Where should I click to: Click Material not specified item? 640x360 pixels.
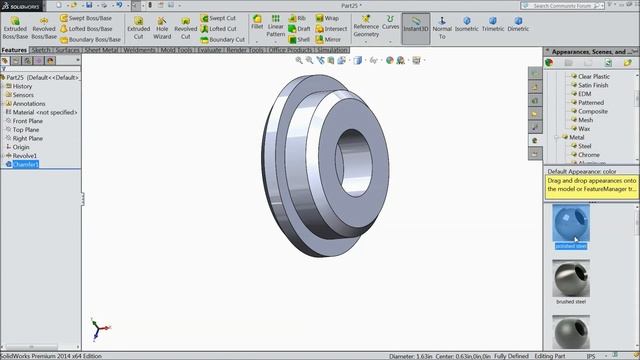[x=41, y=112]
